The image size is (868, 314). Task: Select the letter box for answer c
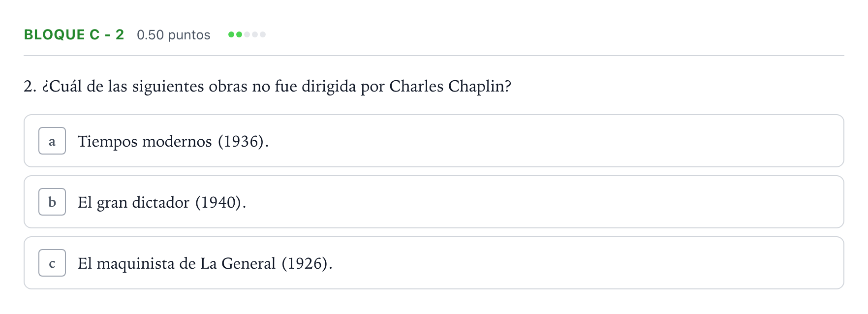click(52, 263)
